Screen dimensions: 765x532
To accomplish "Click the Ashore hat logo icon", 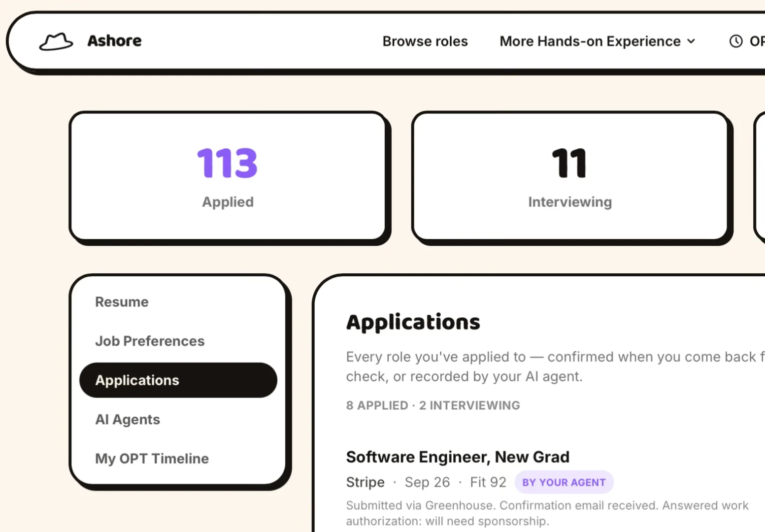I will pyautogui.click(x=56, y=41).
